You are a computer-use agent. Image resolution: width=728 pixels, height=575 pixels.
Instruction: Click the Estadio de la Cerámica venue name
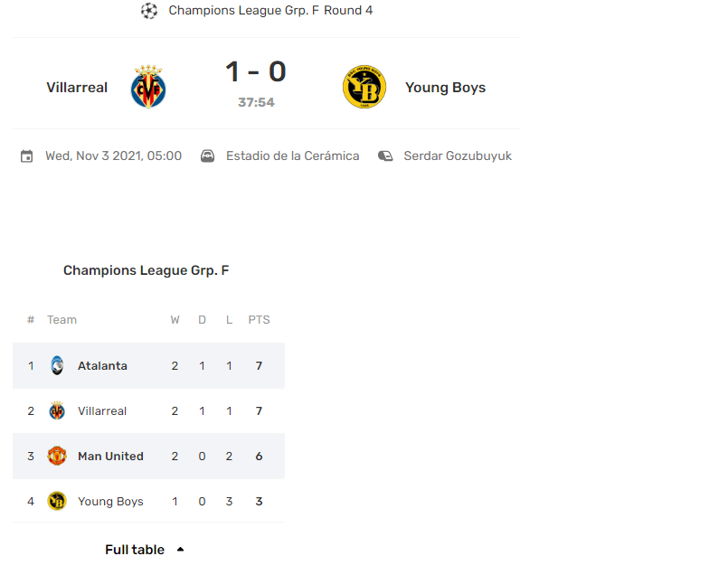pyautogui.click(x=292, y=156)
